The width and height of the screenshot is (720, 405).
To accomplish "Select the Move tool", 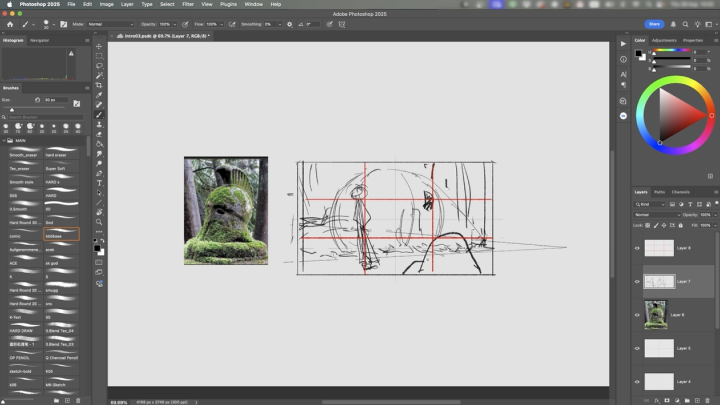I will [99, 46].
